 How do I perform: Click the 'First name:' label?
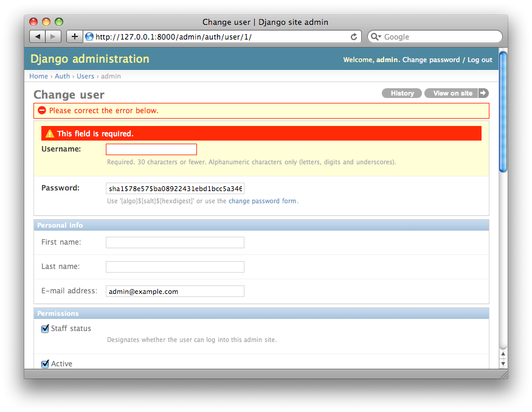[61, 242]
